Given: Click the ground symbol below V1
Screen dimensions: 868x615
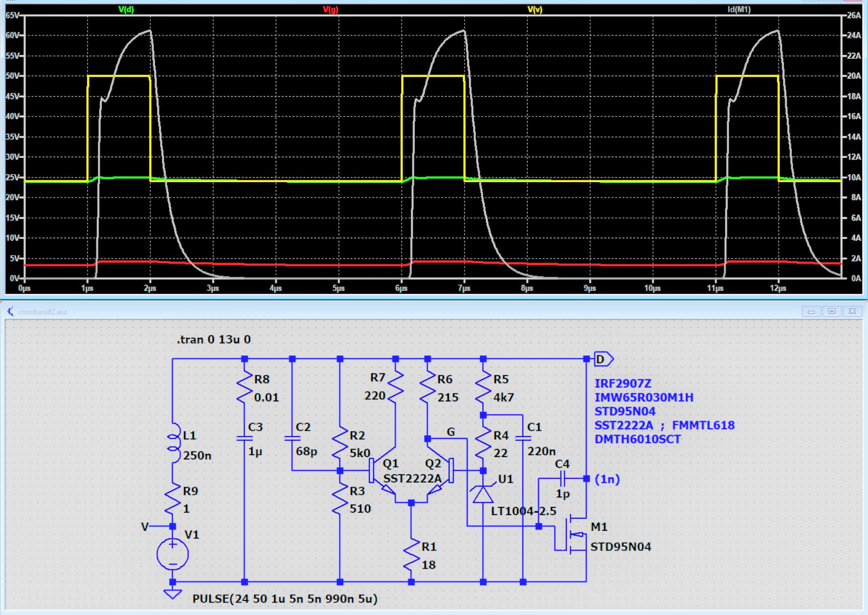Looking at the screenshot, I should click(172, 594).
